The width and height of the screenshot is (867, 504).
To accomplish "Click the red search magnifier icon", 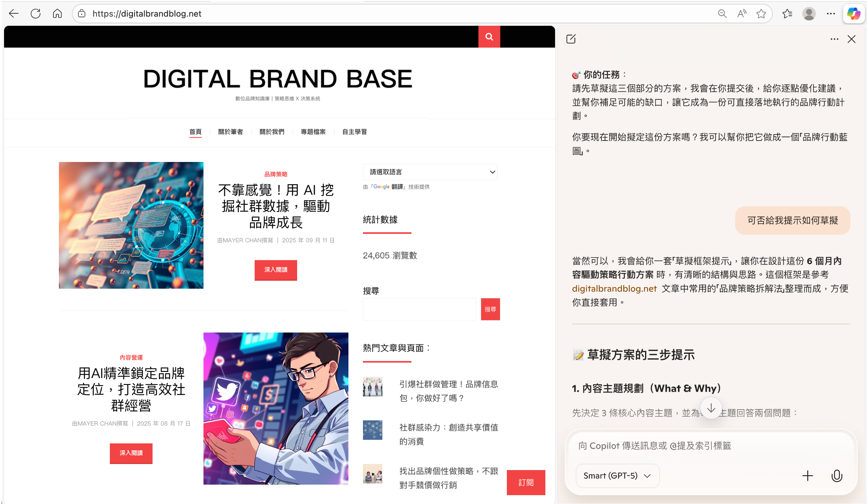I will pos(489,37).
